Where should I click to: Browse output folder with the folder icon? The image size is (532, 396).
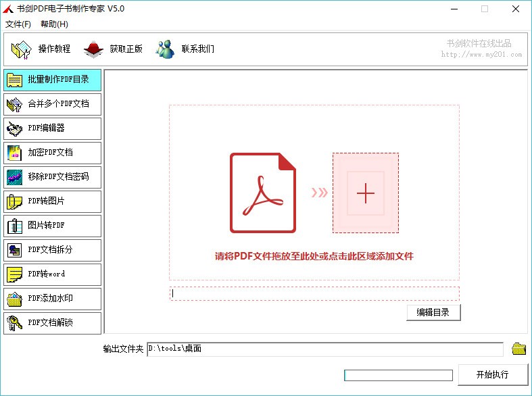click(518, 349)
